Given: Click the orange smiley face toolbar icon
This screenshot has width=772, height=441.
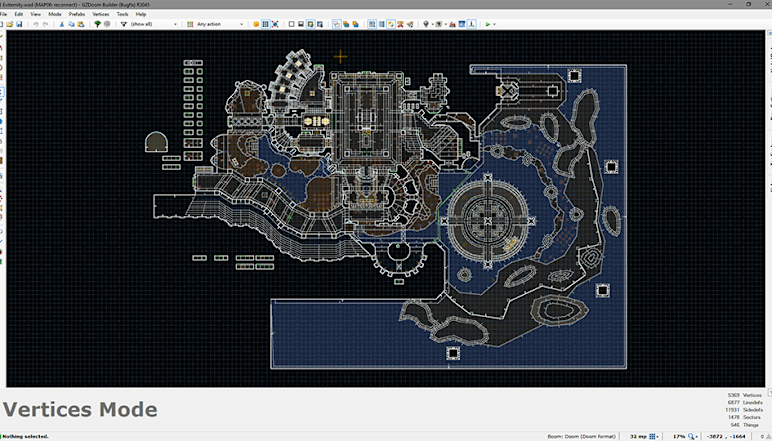Looking at the screenshot, I should (x=256, y=24).
